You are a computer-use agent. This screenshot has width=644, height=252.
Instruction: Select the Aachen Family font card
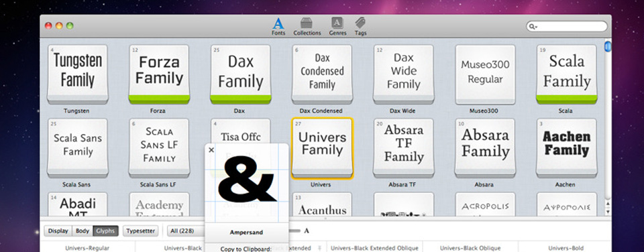[x=566, y=148]
